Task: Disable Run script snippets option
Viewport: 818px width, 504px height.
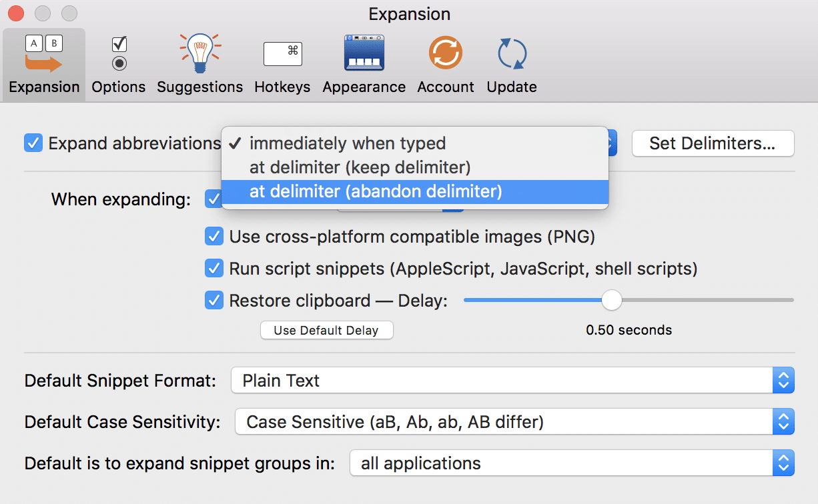Action: click(214, 269)
